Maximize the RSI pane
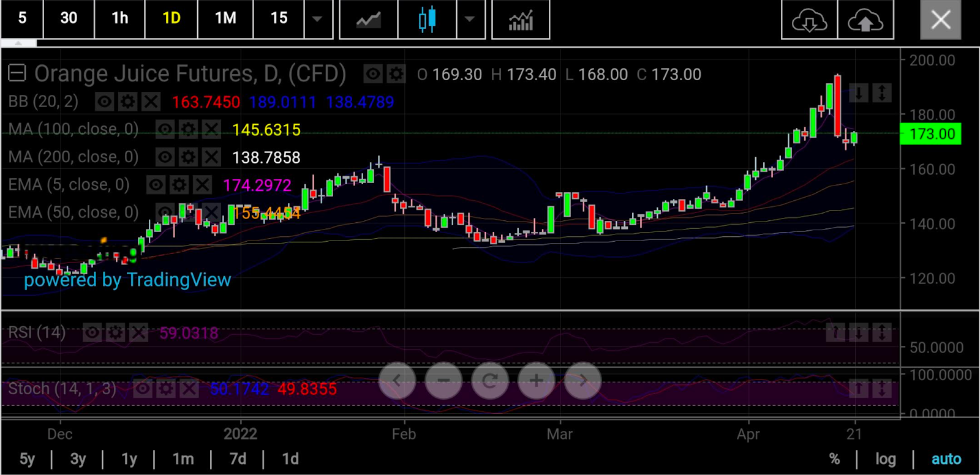Image resolution: width=980 pixels, height=475 pixels. (x=882, y=332)
